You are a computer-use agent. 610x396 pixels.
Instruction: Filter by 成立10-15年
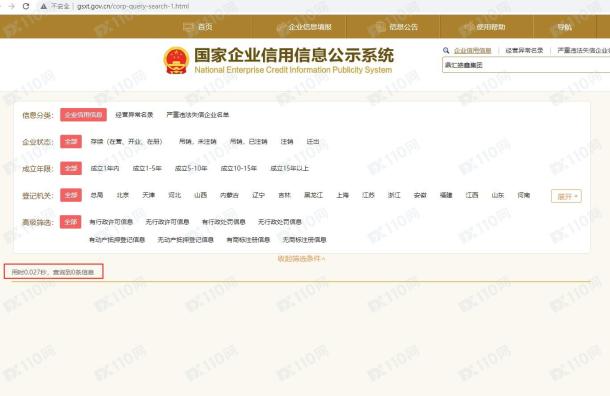238,168
